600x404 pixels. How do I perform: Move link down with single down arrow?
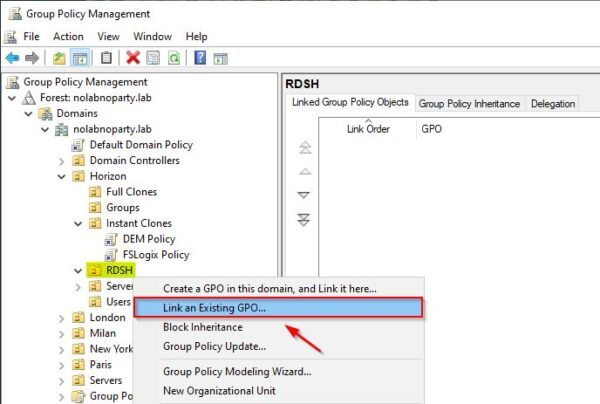click(x=304, y=195)
